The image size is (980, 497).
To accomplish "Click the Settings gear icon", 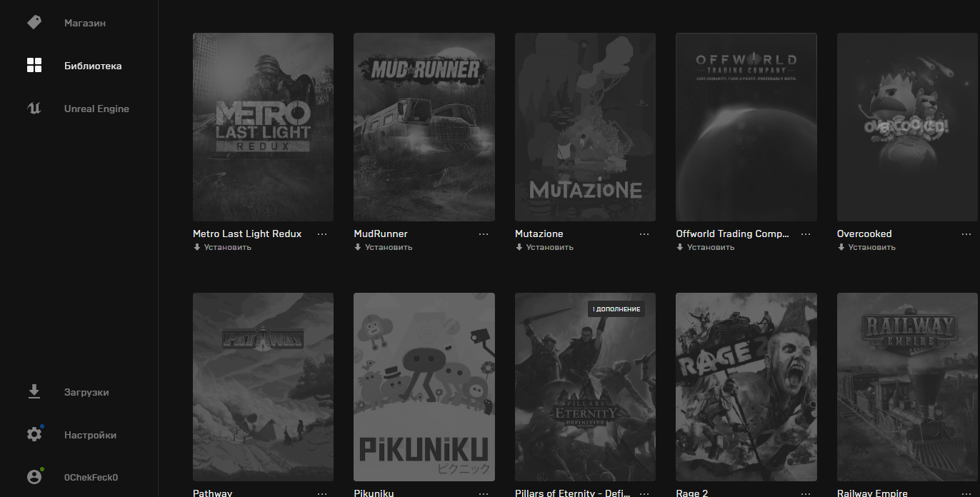I will pyautogui.click(x=34, y=434).
